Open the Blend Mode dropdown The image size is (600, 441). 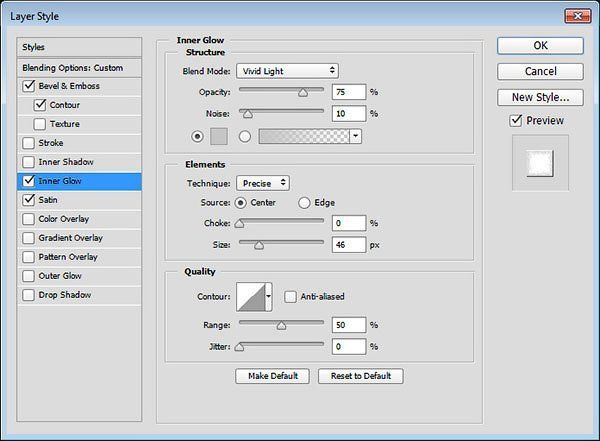[x=287, y=71]
